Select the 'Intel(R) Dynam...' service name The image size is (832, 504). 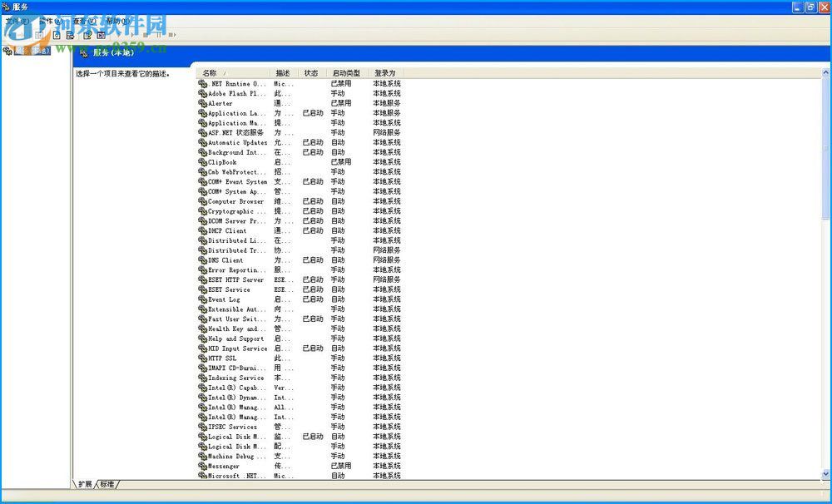pos(236,398)
